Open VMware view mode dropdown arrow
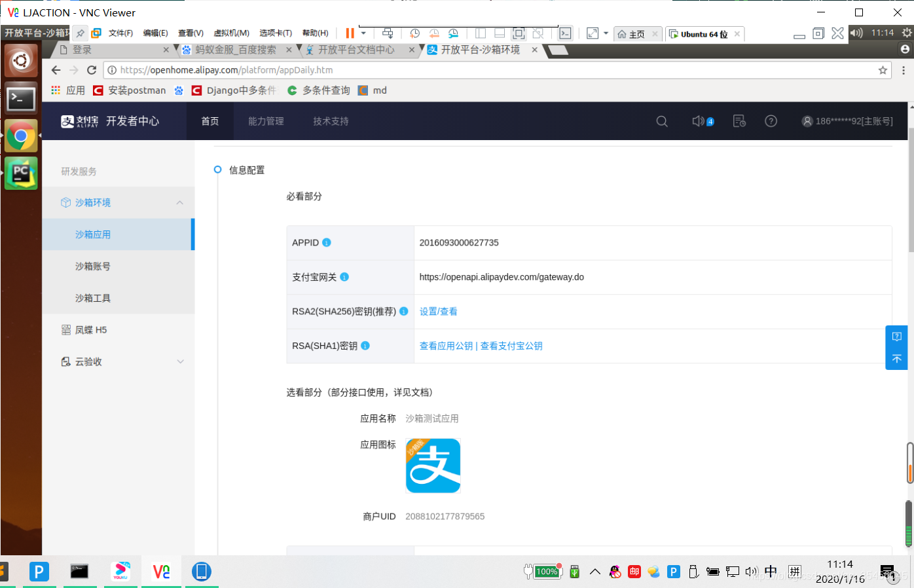Screen dimensions: 914x588 [x=606, y=33]
